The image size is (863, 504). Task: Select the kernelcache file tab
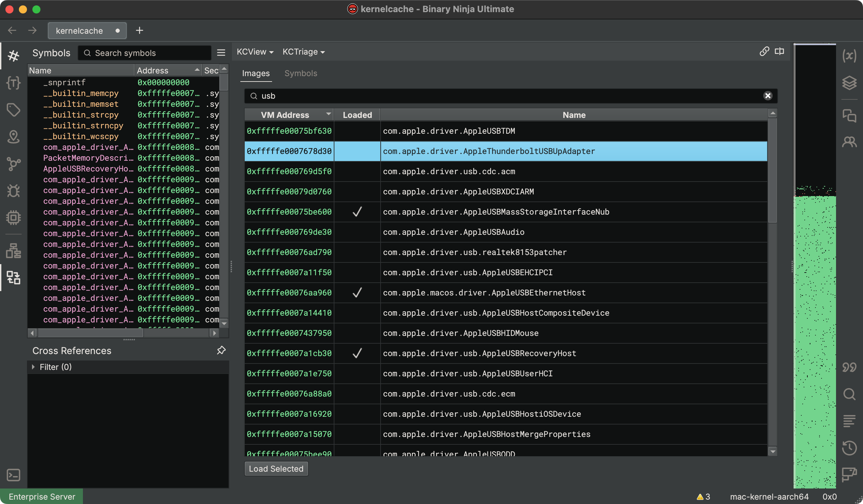click(x=87, y=30)
